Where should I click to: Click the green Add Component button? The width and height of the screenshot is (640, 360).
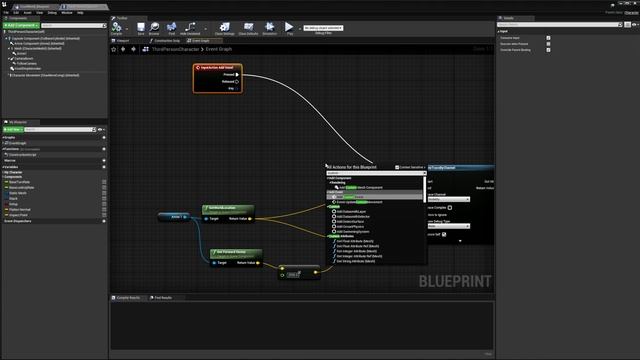(21, 25)
